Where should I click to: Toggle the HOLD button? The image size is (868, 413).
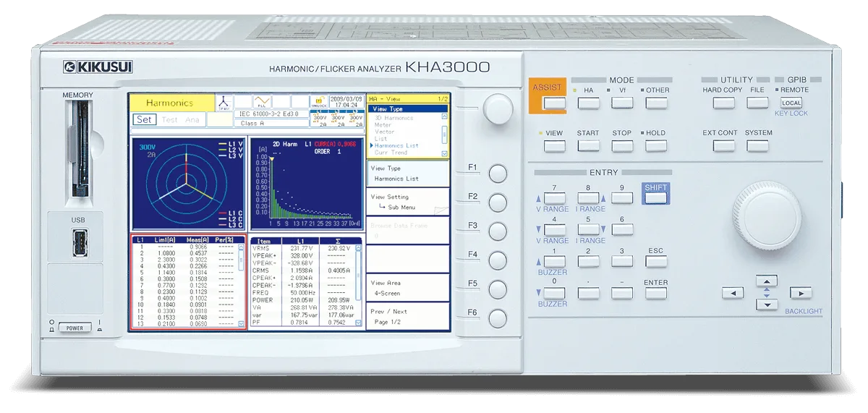tap(655, 145)
